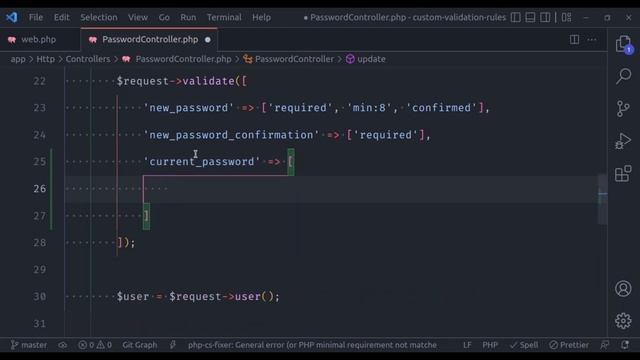
Task: Expand PasswordController class breadcrumb
Action: pos(294,59)
